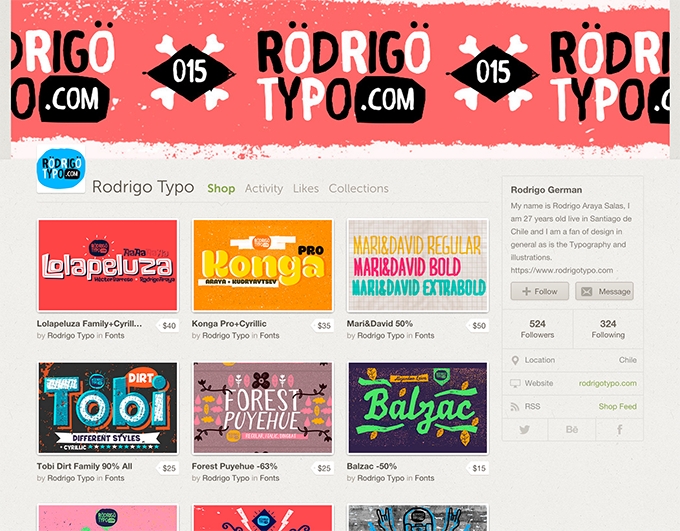The height and width of the screenshot is (531, 680).
Task: Open the Facebook profile icon
Action: click(620, 429)
